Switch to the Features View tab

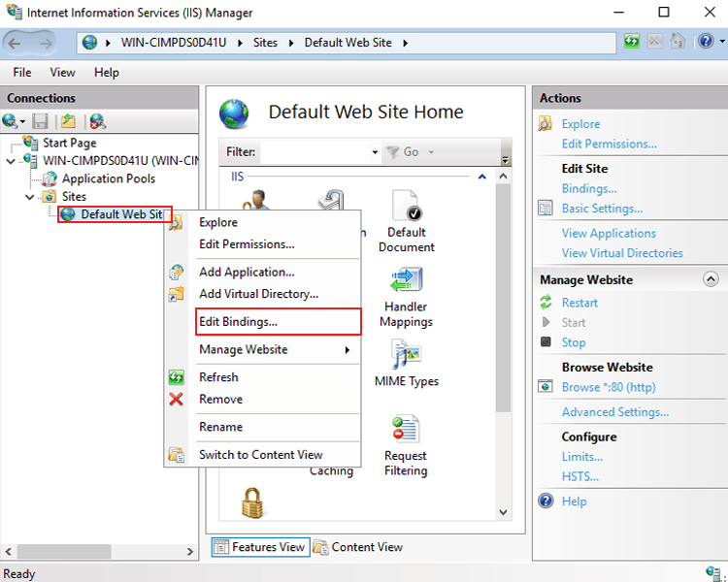pyautogui.click(x=260, y=547)
